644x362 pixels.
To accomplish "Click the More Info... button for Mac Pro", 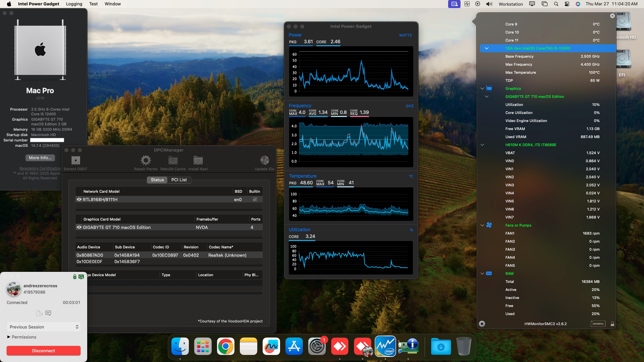I will [x=40, y=158].
